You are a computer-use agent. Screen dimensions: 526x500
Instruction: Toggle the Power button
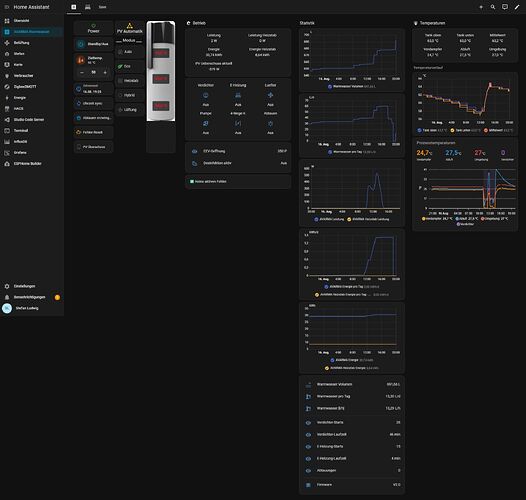[x=94, y=28]
